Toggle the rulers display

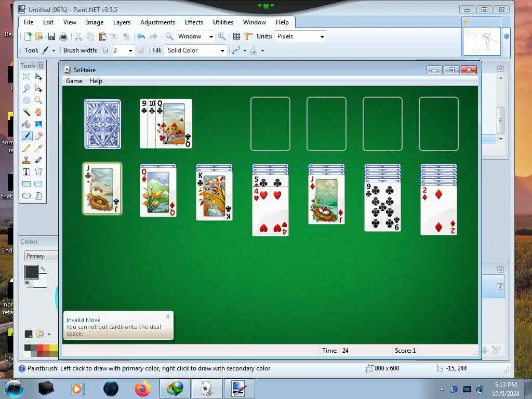[249, 36]
